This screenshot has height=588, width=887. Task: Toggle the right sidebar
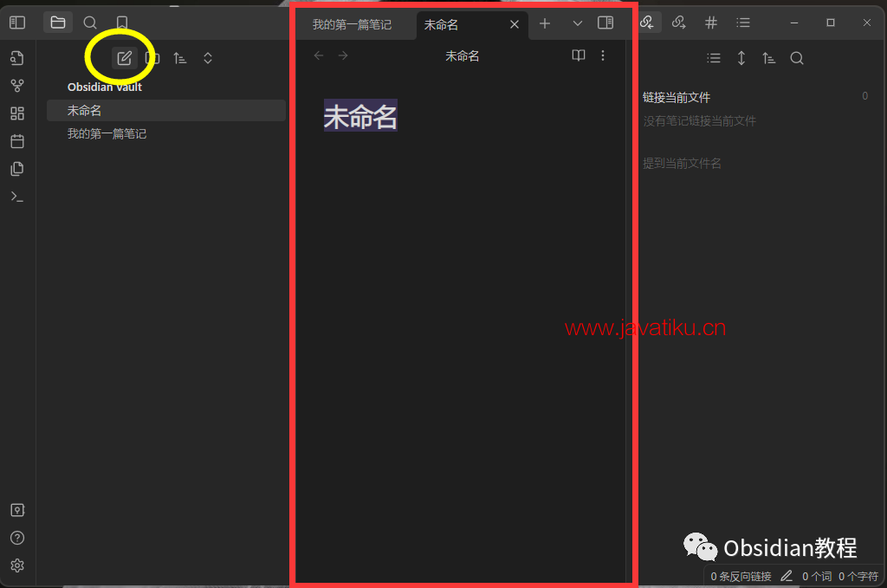coord(605,23)
